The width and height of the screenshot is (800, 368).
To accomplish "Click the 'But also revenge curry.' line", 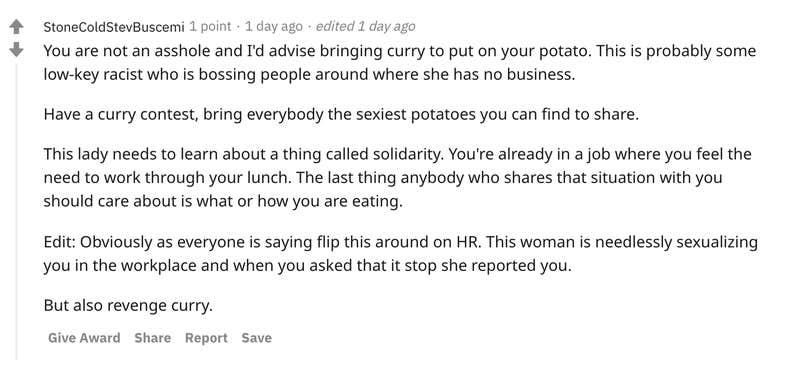I will pyautogui.click(x=128, y=305).
